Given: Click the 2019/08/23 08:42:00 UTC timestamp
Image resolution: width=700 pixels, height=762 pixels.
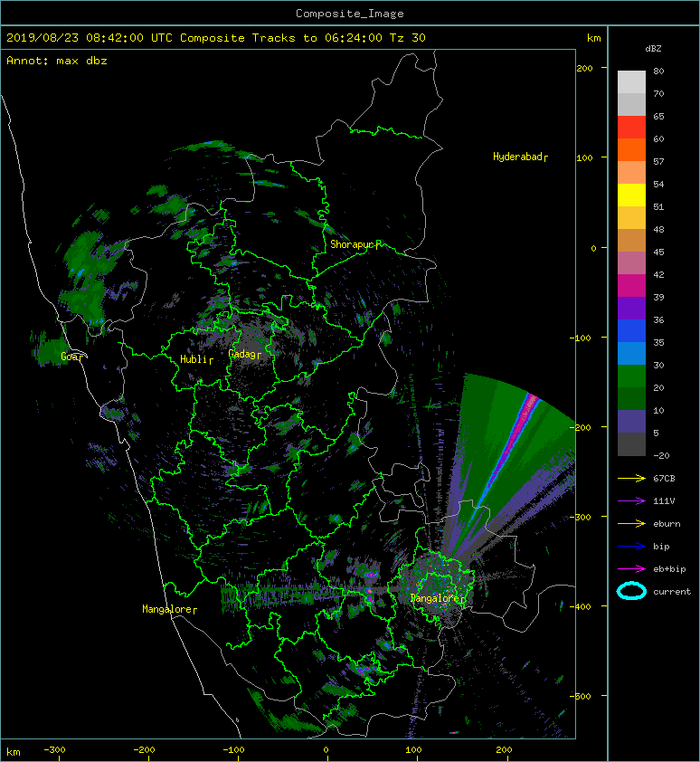Looking at the screenshot, I should [90, 38].
